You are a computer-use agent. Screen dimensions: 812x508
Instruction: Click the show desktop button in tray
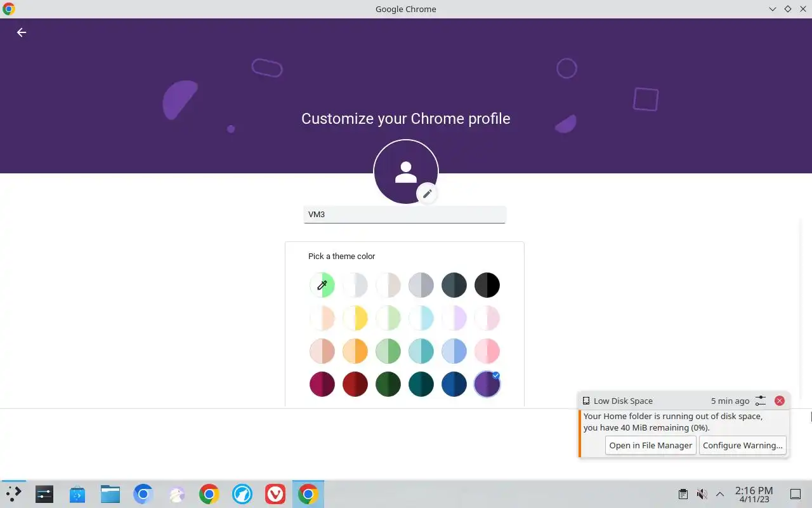coord(796,494)
